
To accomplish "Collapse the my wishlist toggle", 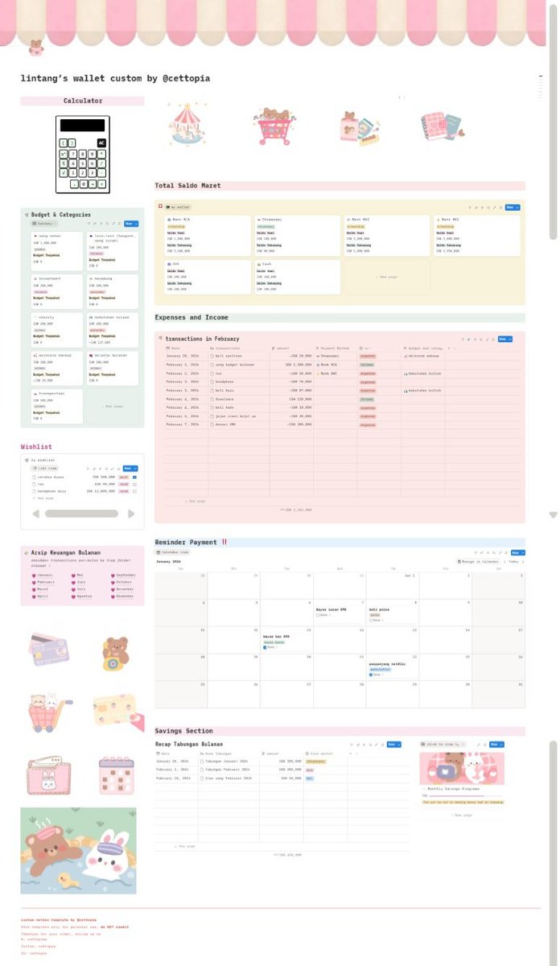I will click(x=27, y=460).
